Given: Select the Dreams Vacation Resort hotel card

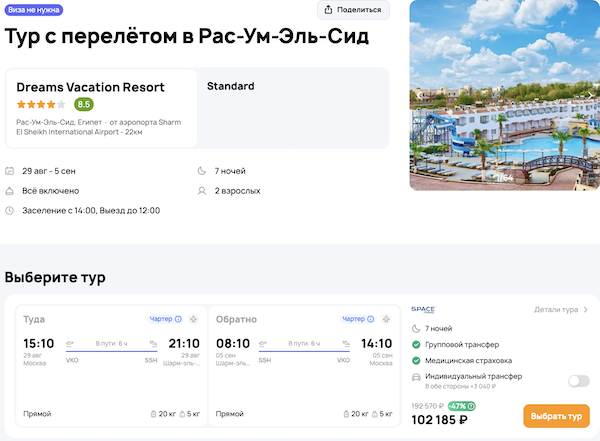Looking at the screenshot, I should point(101,108).
